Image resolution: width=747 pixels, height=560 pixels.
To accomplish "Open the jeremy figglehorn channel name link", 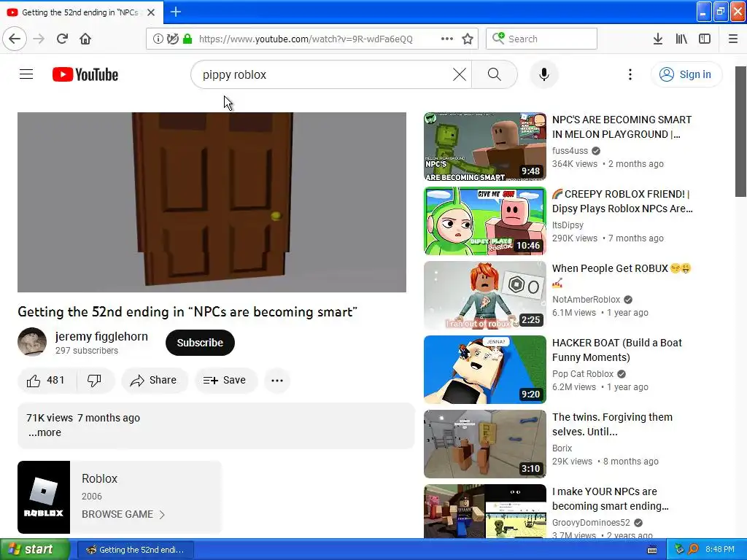I will click(x=101, y=336).
